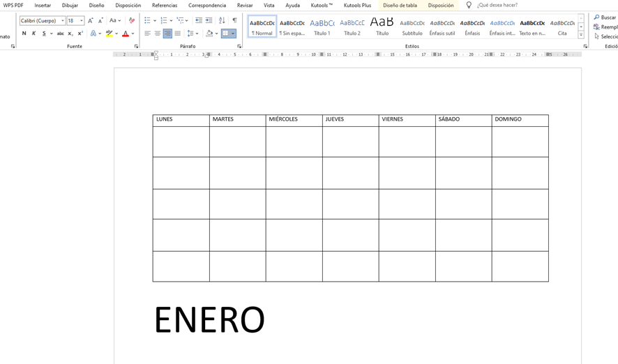The width and height of the screenshot is (618, 364).
Task: Open the Diseño de tabla tab
Action: tap(400, 5)
